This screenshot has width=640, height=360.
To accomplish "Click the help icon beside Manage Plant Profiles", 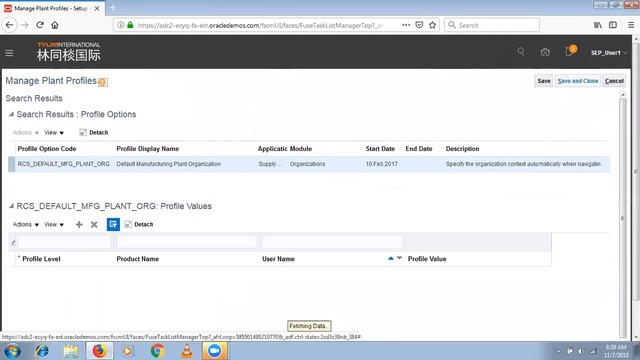I will 102,82.
